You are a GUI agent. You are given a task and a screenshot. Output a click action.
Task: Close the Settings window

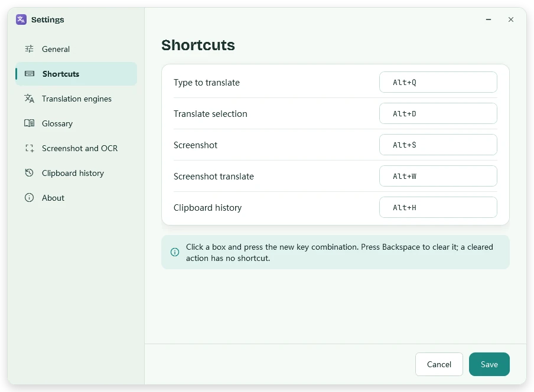coord(511,19)
